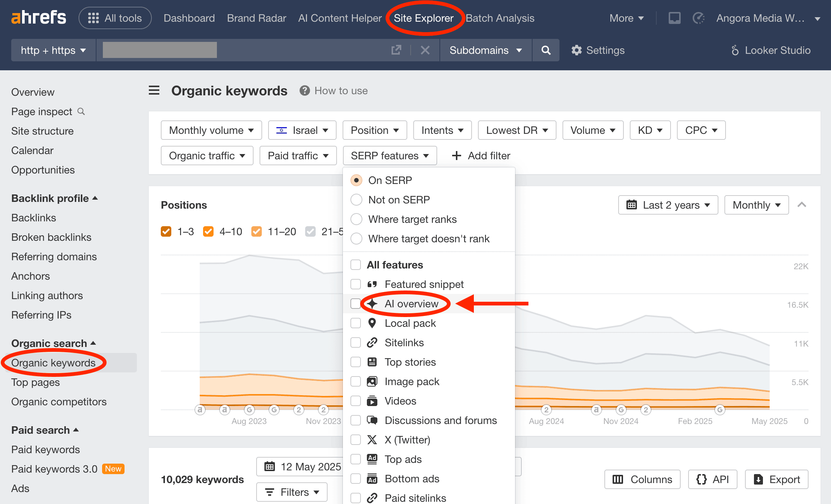Click the Page inspect magnifier icon
The image size is (831, 504).
click(x=81, y=111)
